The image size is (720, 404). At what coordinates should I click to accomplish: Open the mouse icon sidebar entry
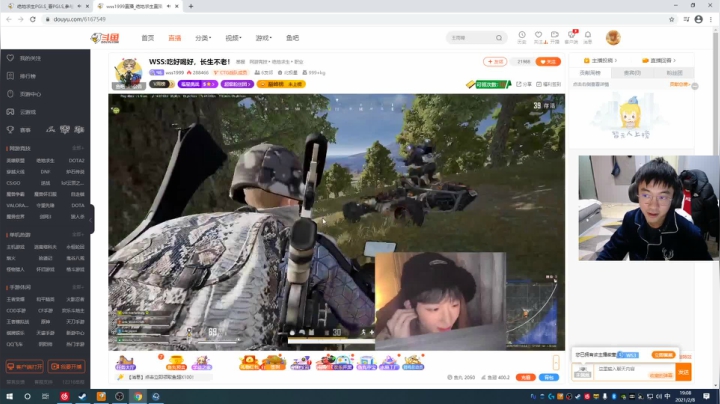10,94
